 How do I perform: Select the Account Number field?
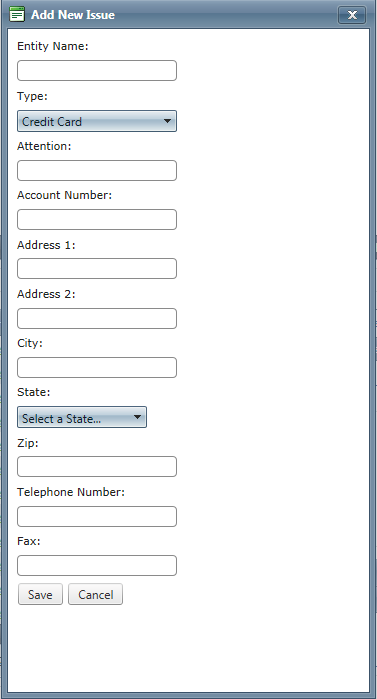(x=97, y=219)
